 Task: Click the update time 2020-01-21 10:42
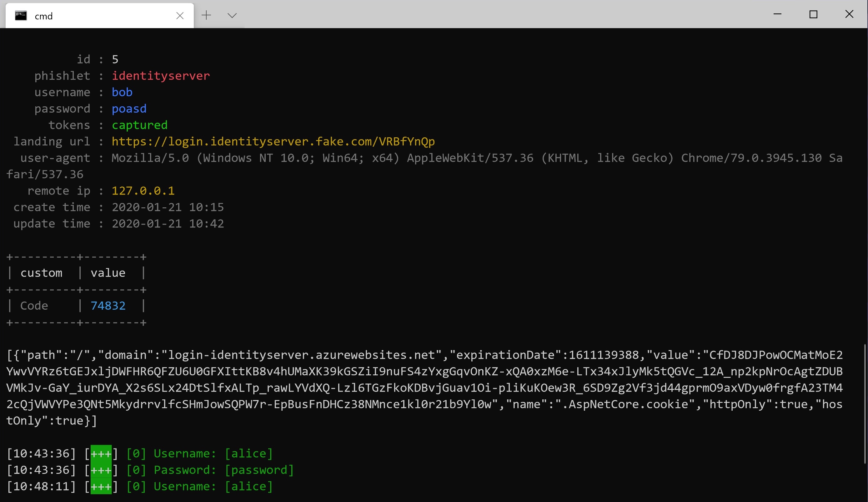point(168,223)
